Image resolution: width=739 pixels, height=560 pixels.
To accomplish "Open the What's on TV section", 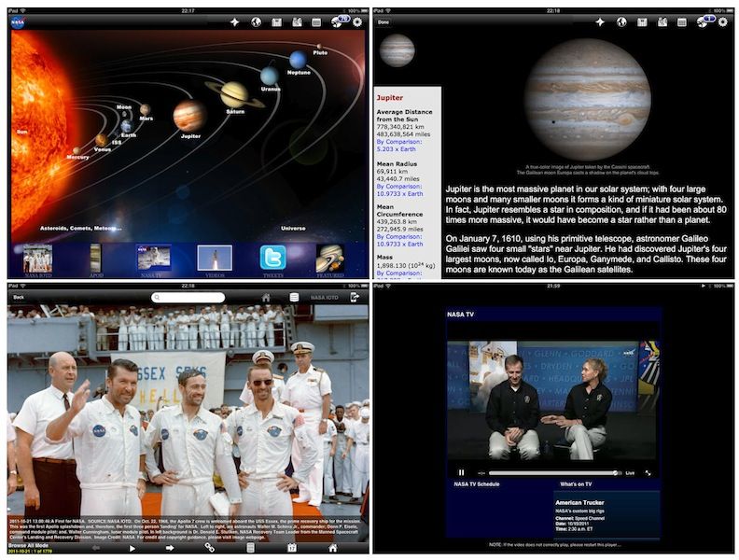I will pyautogui.click(x=576, y=484).
